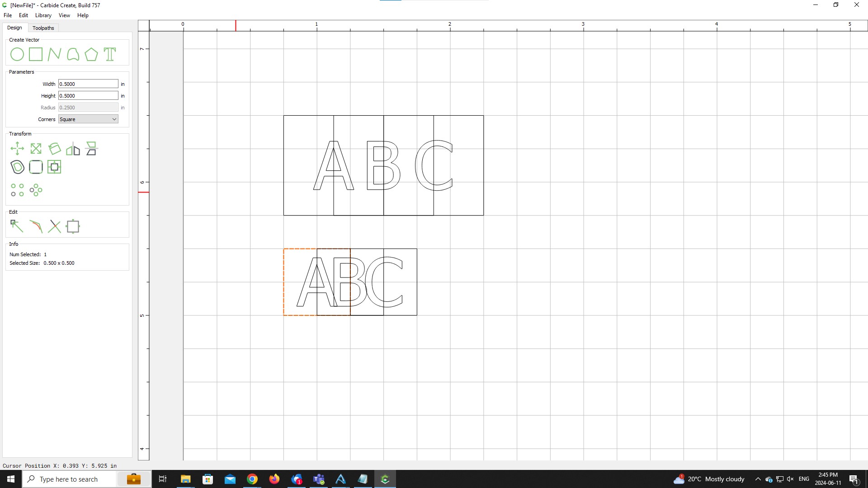
Task: Open the Help menu
Action: 83,15
